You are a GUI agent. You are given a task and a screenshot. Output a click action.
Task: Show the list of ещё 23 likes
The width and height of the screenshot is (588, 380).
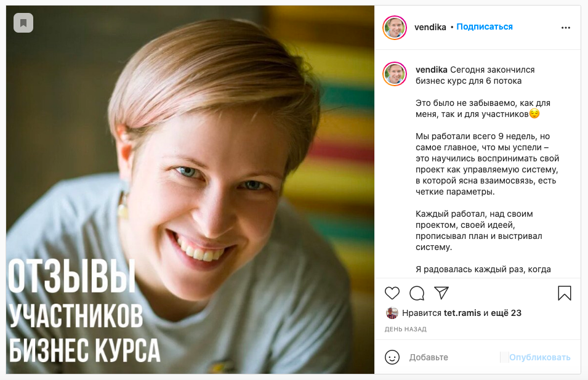point(506,313)
